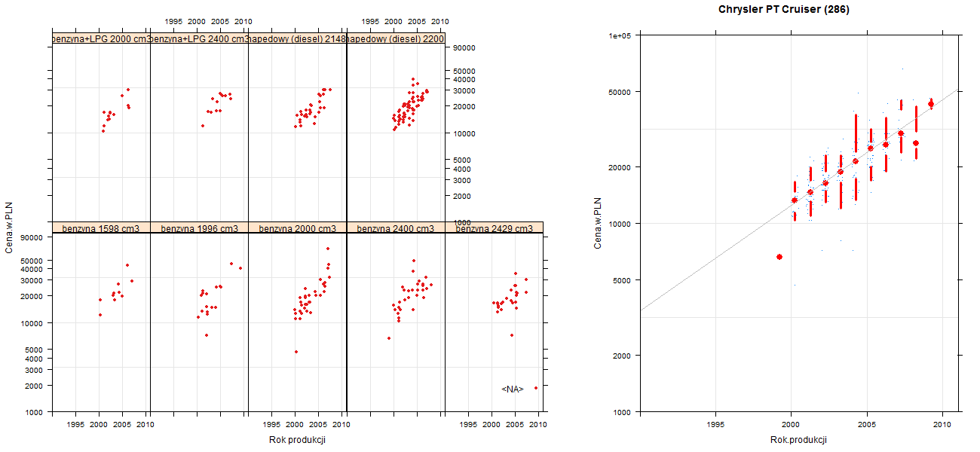Click the "1000" tick on the Chrysler plot axis
Image resolution: width=980 pixels, height=452 pixels.
623,412
